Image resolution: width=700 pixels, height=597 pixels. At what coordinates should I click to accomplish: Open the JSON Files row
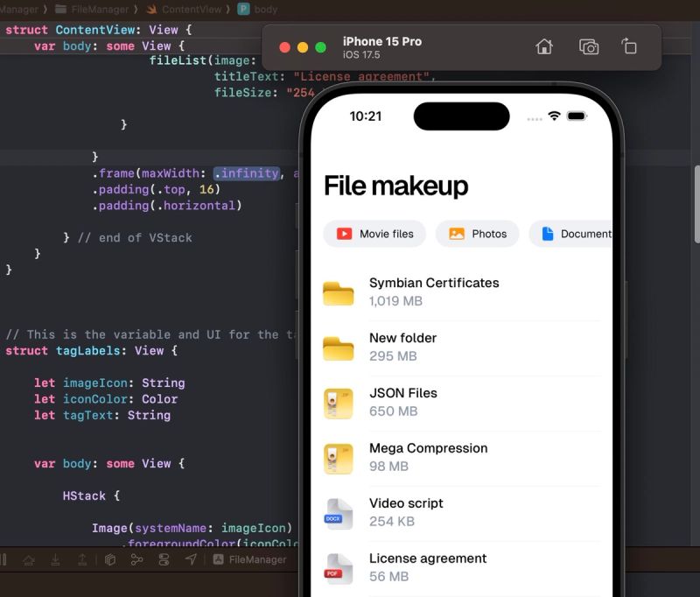click(462, 403)
